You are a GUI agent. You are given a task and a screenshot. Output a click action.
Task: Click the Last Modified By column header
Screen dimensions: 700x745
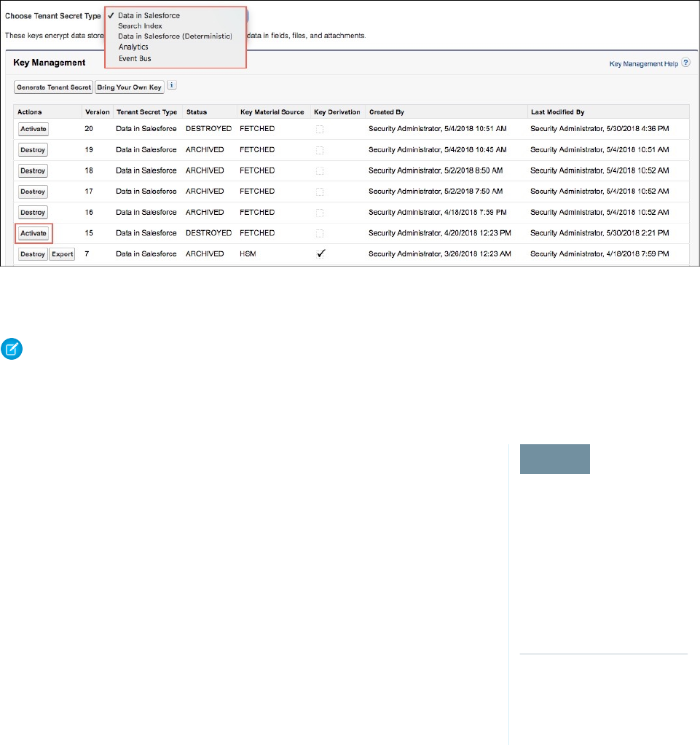point(557,112)
